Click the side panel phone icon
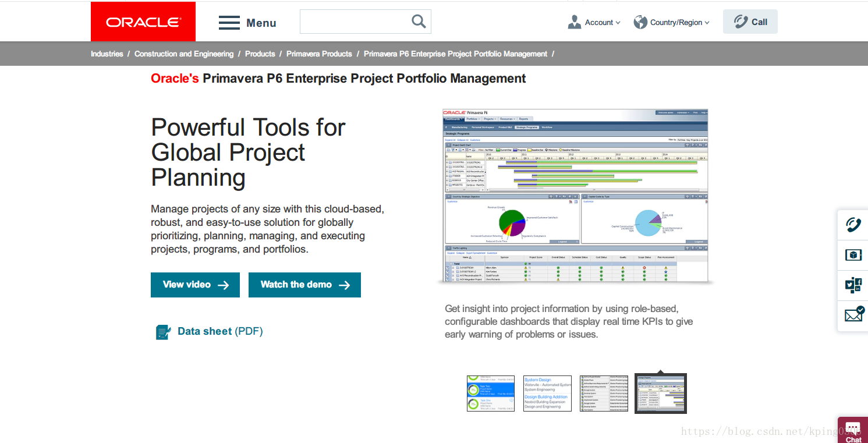The image size is (868, 443). tap(853, 225)
